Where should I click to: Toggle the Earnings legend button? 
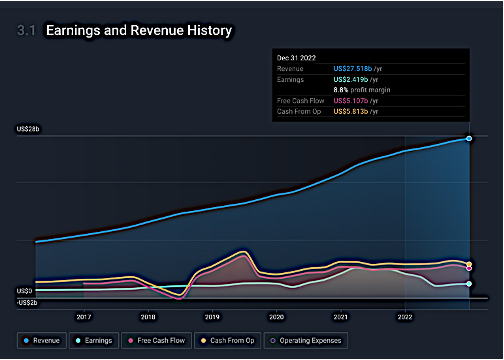click(x=94, y=340)
